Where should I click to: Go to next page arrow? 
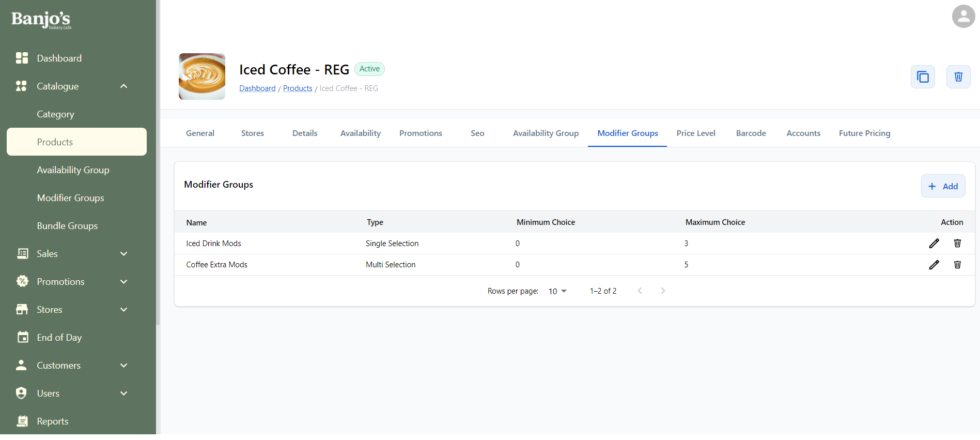point(663,291)
